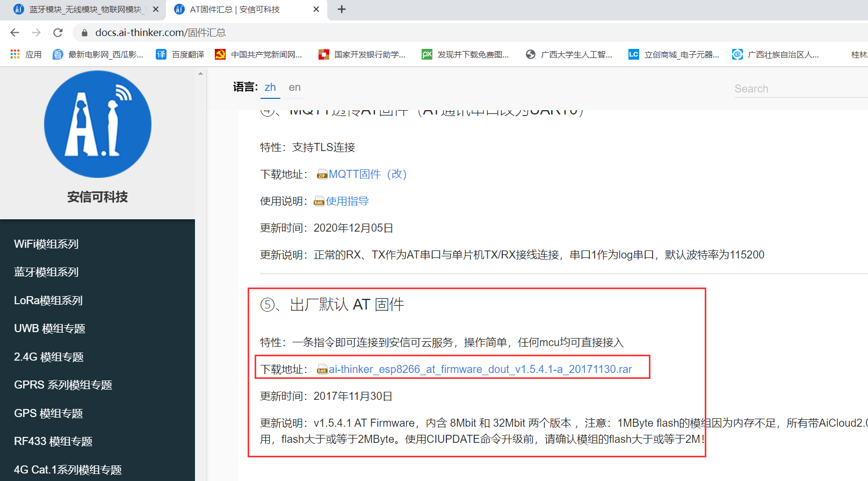Click the ⑤、出厂默认 AT 固件 heading
This screenshot has height=481, width=868.
point(332,305)
